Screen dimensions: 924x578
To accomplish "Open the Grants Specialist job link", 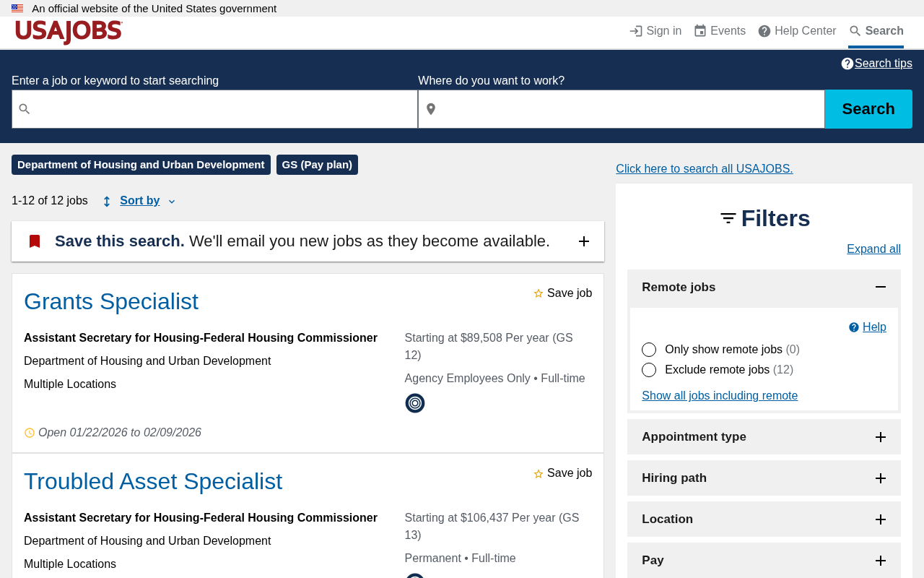I will [111, 301].
